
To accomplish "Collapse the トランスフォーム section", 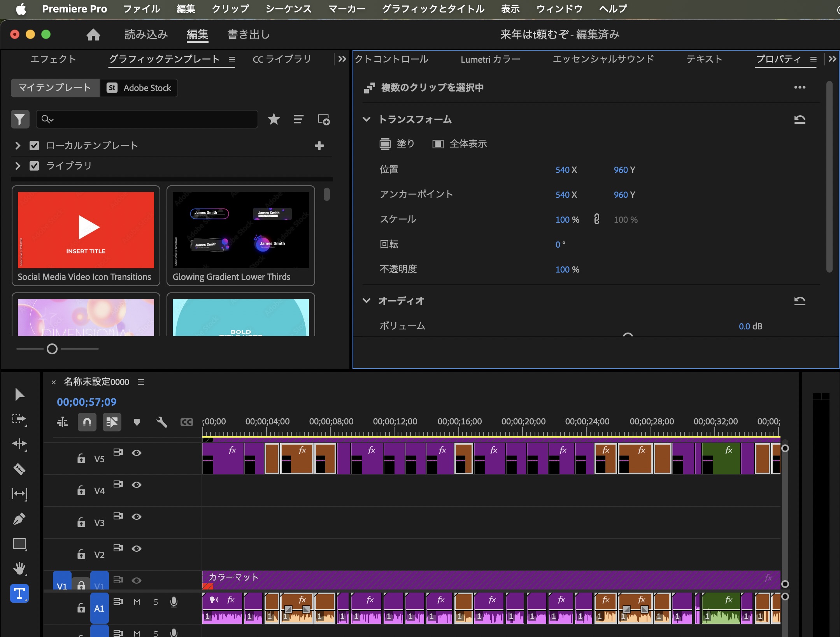I will pyautogui.click(x=367, y=120).
